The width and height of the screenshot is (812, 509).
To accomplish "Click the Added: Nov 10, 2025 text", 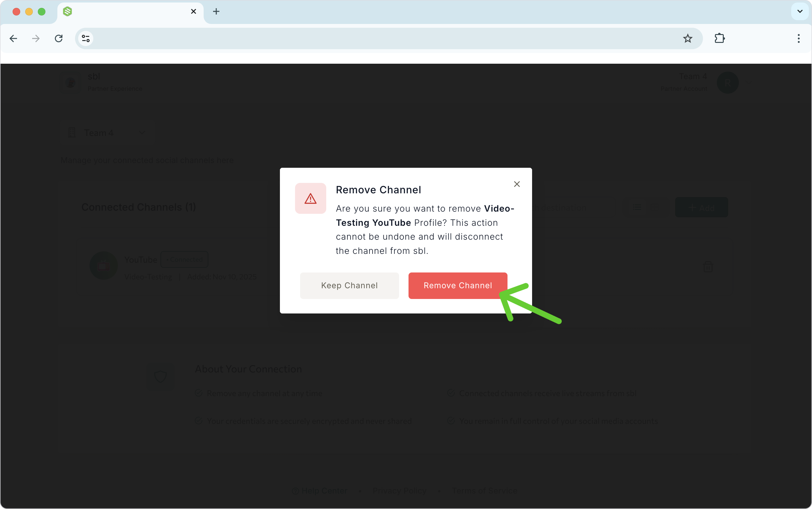I will point(222,277).
